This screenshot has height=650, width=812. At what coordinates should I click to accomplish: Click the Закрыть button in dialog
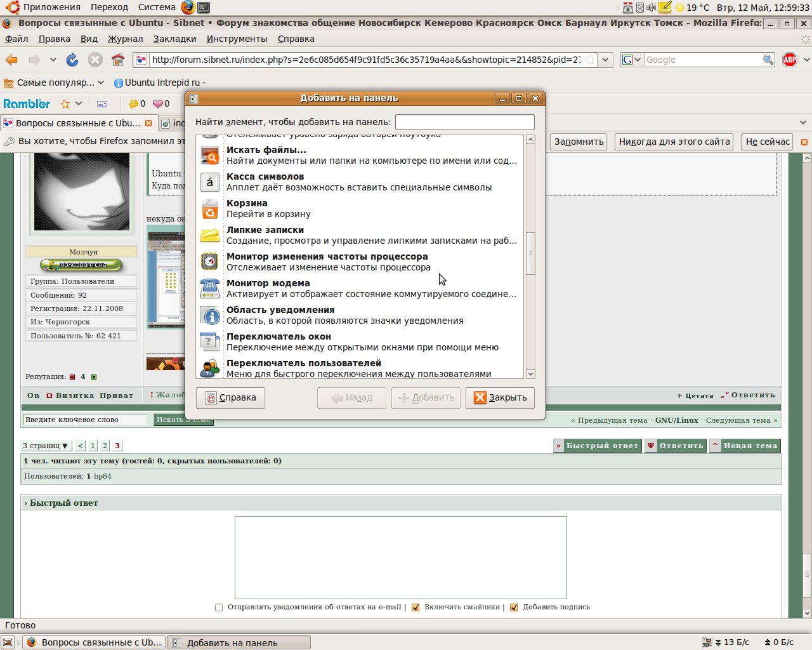(500, 397)
